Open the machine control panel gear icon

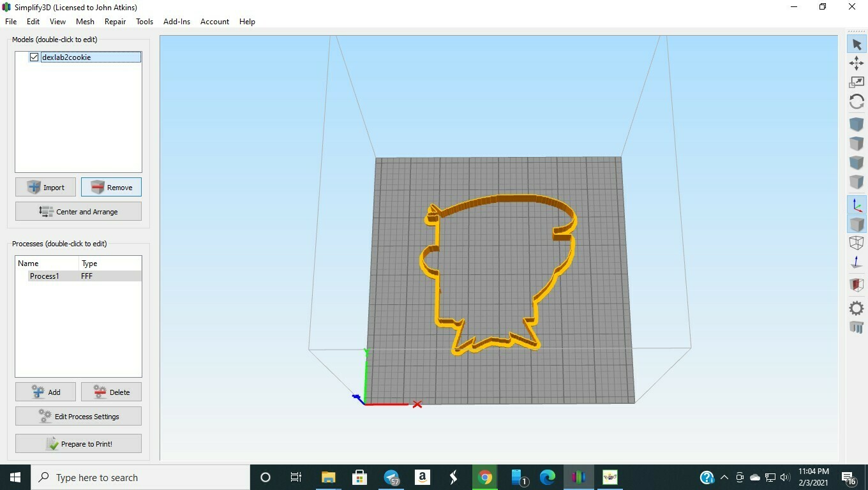click(x=857, y=308)
